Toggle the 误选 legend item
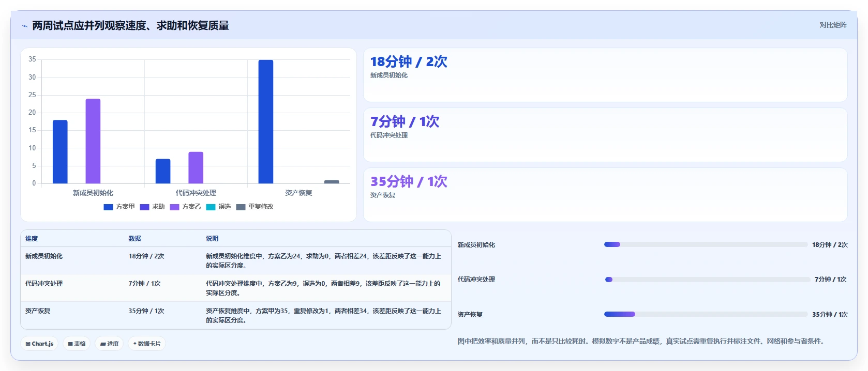The image size is (868, 371). coord(218,207)
